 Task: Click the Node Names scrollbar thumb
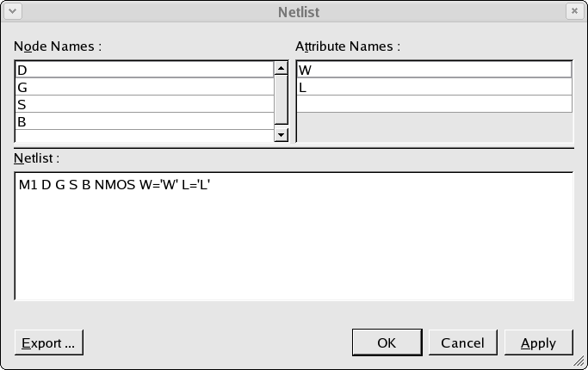tap(281, 100)
